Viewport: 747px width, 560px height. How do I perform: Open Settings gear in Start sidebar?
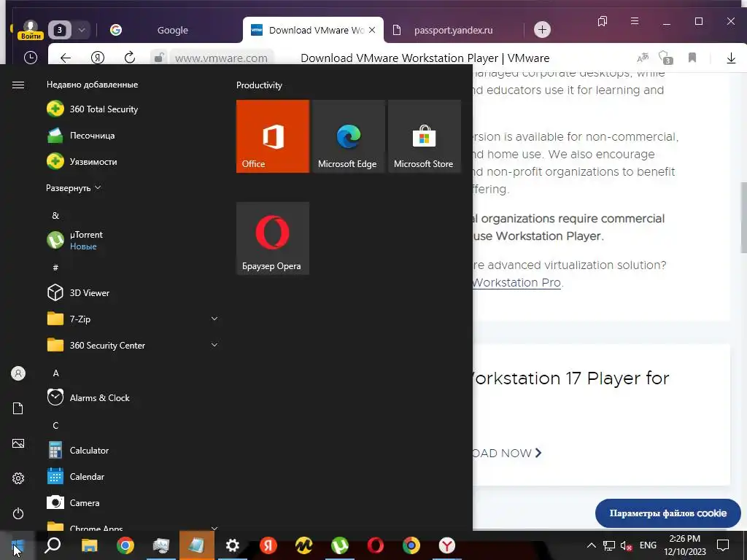click(x=18, y=478)
